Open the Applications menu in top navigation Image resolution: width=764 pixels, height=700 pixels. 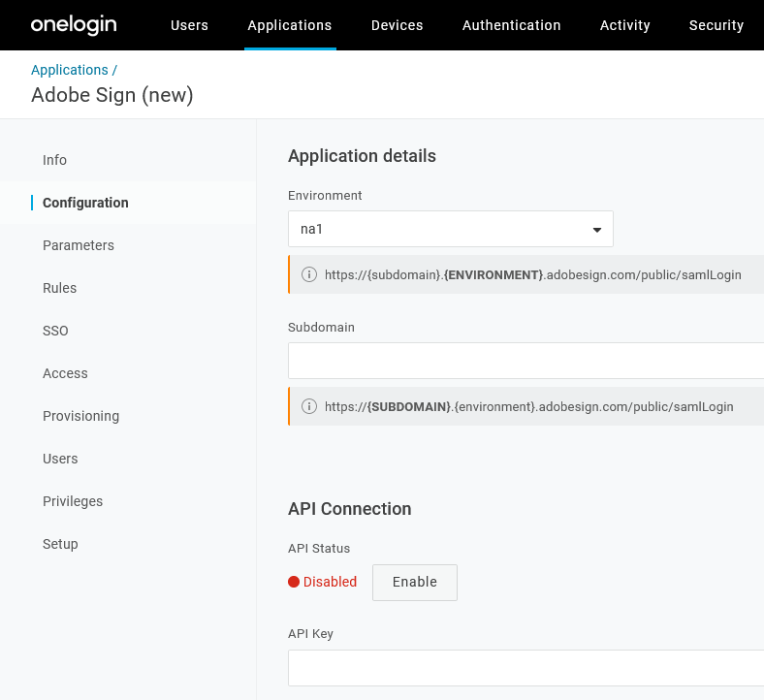[290, 25]
